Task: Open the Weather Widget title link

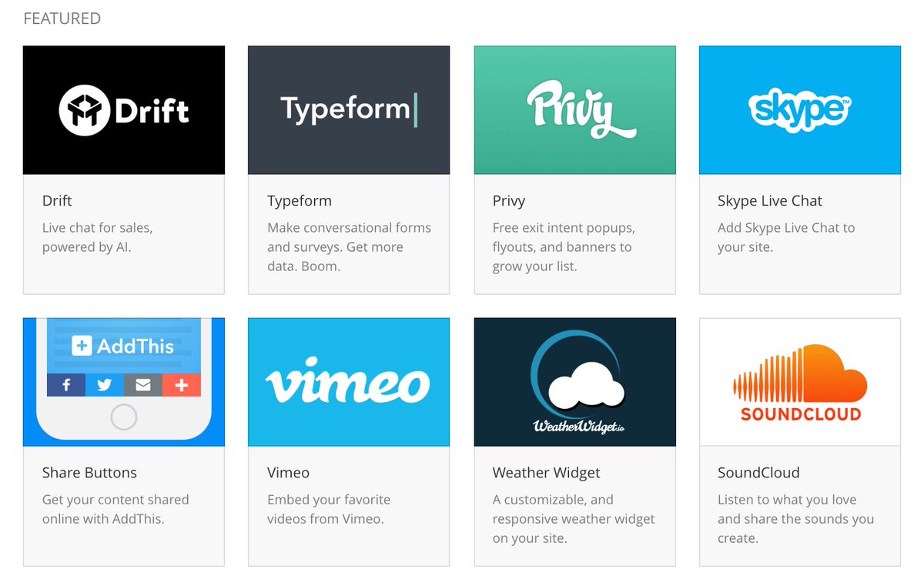Action: (x=547, y=473)
